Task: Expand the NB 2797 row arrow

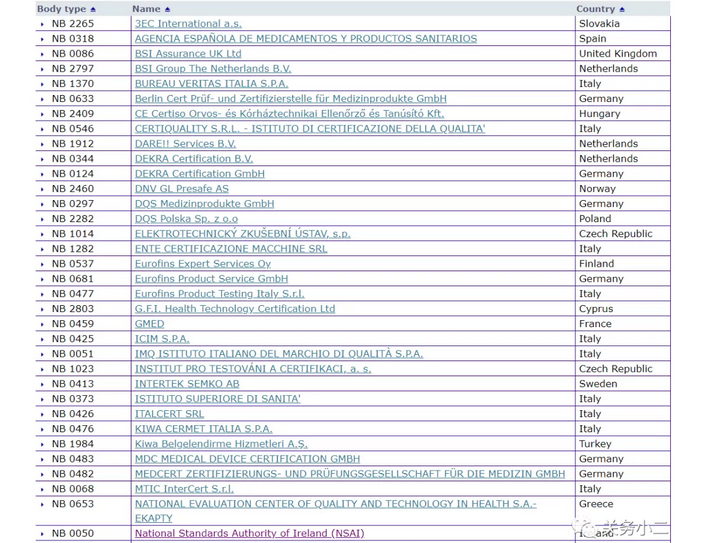Action: click(x=42, y=69)
